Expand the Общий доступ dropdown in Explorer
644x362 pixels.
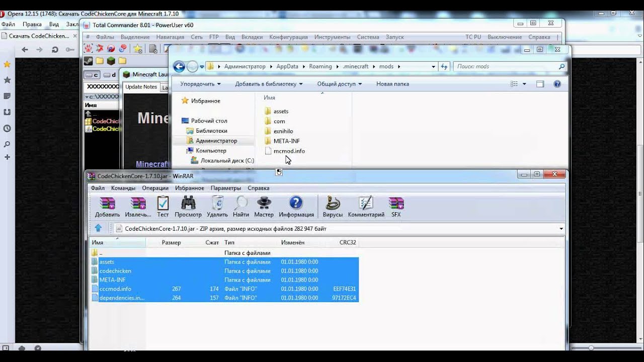point(340,84)
